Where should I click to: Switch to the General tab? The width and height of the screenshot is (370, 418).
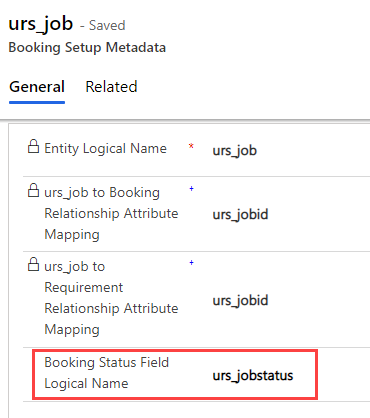[37, 87]
